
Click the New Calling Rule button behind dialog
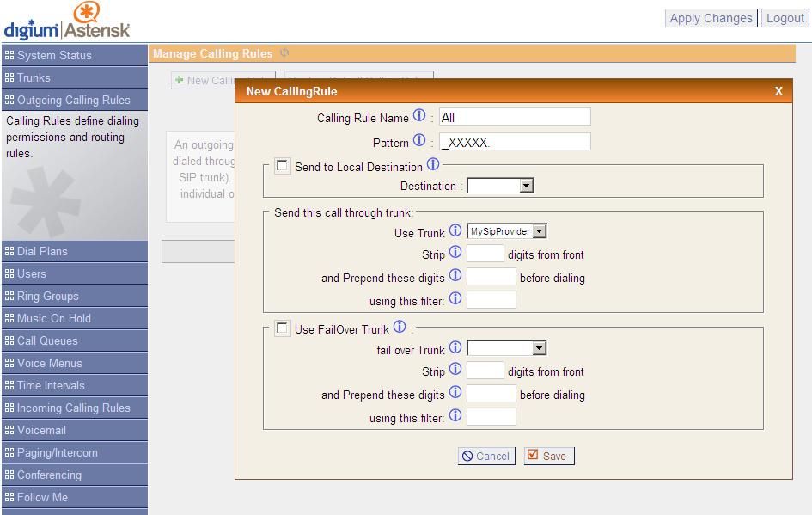[x=203, y=80]
